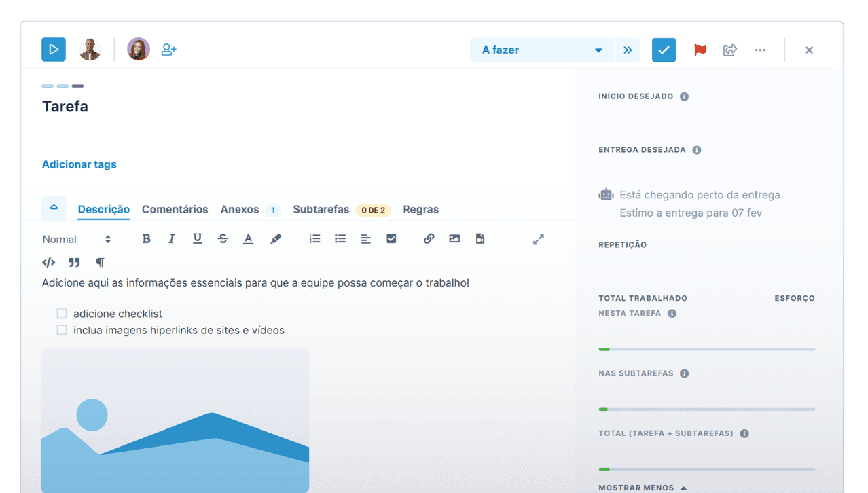Image resolution: width=868 pixels, height=493 pixels.
Task: Open the more options menu
Action: [x=760, y=50]
